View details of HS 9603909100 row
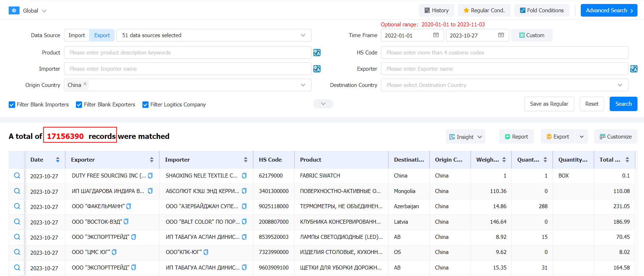This screenshot has height=276, width=644. point(17,268)
